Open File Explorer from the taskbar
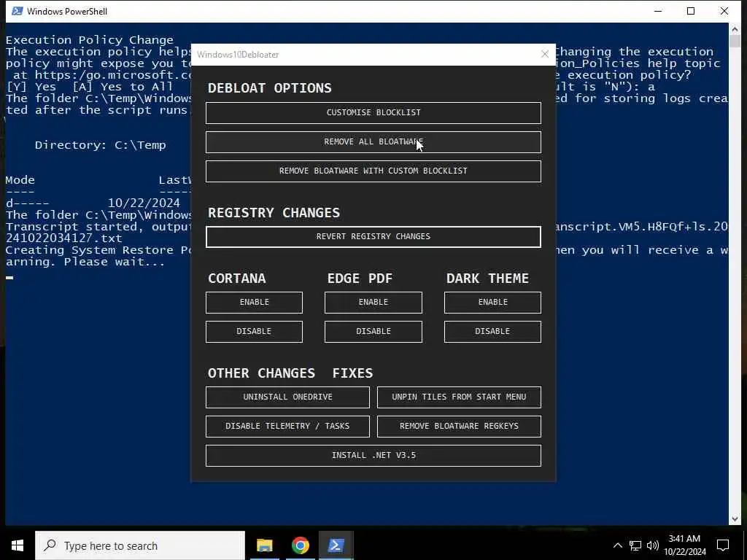The width and height of the screenshot is (747, 560). click(264, 545)
